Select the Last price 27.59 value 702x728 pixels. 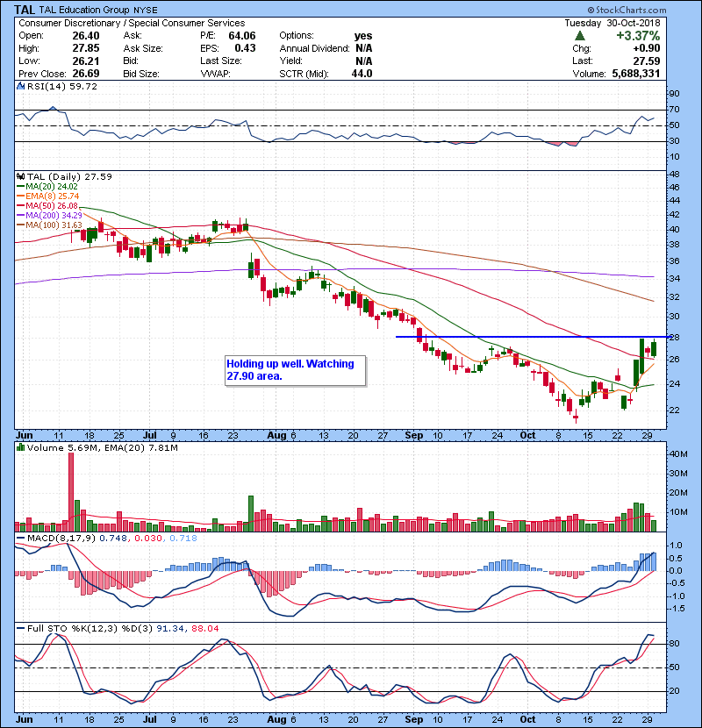coord(647,61)
